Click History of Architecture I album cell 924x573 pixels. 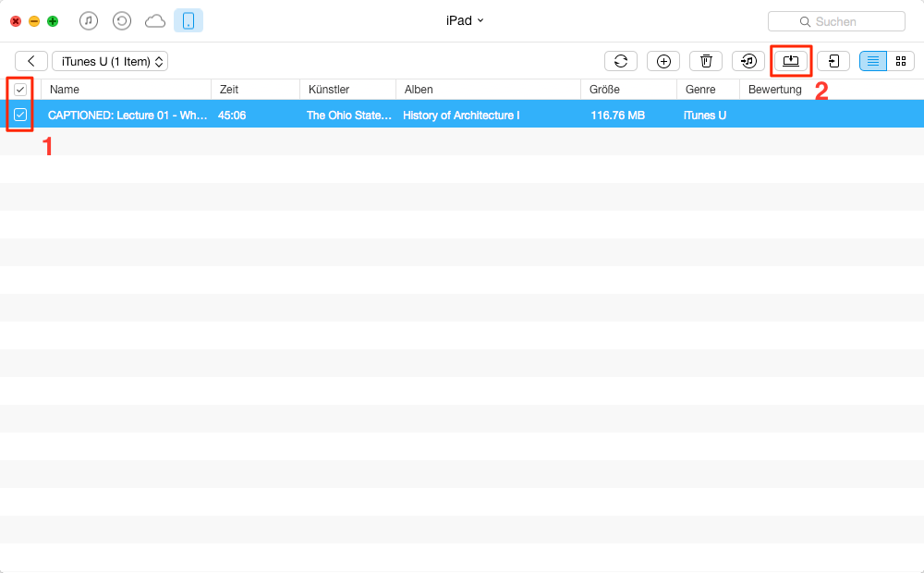[461, 116]
